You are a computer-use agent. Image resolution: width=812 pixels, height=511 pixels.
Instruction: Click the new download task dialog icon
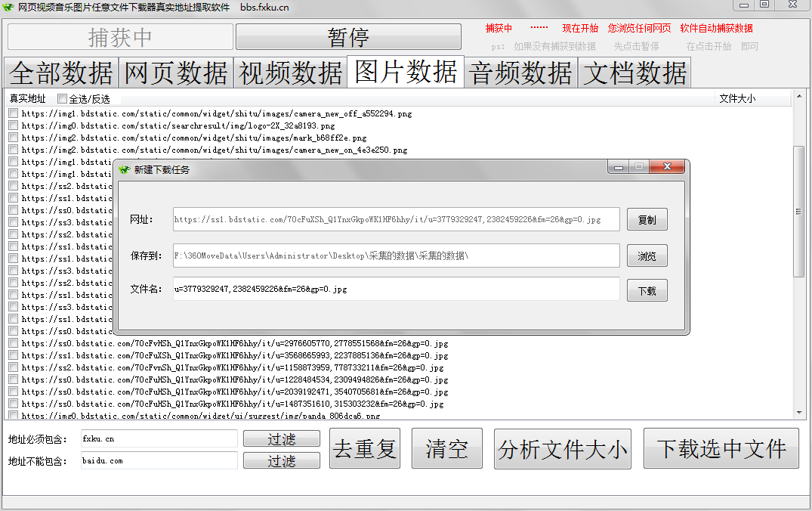pos(125,169)
